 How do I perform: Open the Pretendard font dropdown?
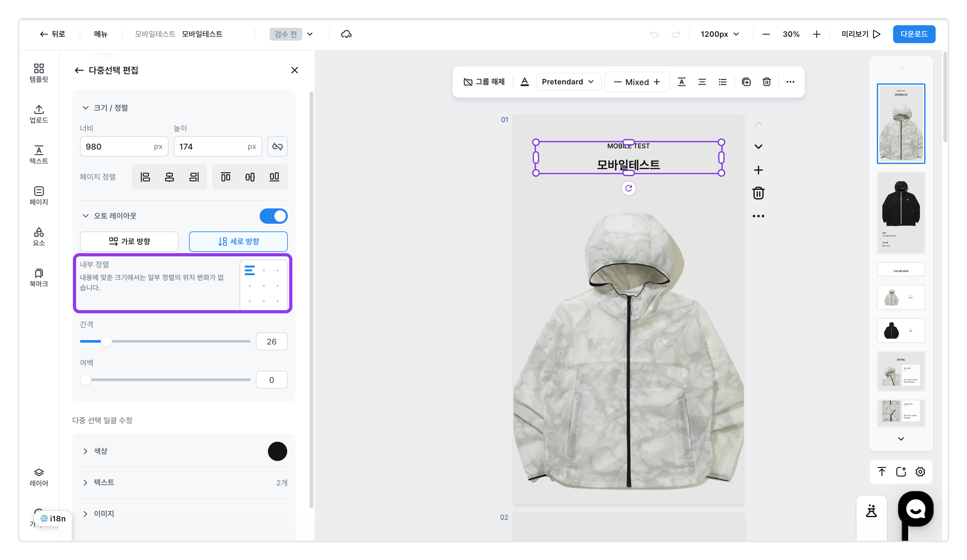click(568, 82)
